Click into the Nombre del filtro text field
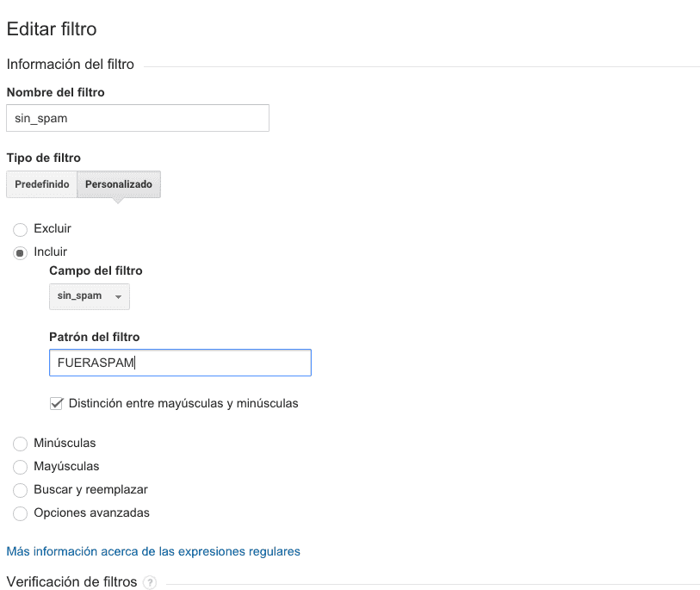Image resolution: width=700 pixels, height=590 pixels. click(138, 119)
